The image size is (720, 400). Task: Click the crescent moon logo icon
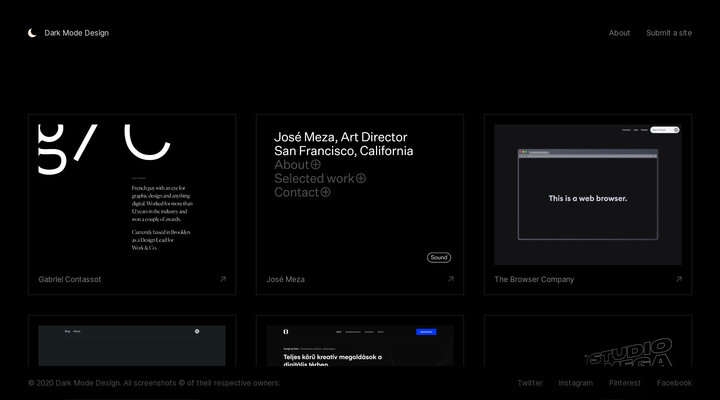click(x=32, y=33)
